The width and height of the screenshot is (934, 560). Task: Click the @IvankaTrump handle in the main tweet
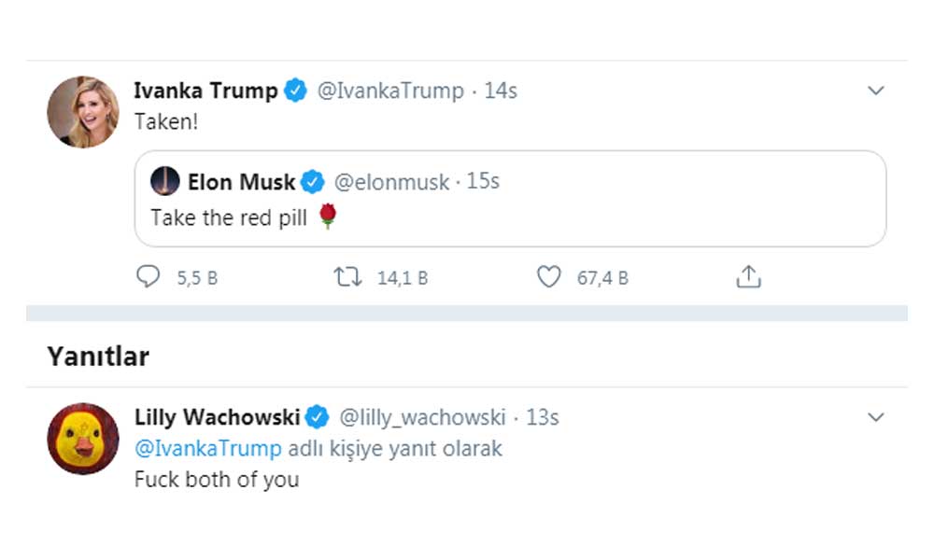pyautogui.click(x=390, y=91)
